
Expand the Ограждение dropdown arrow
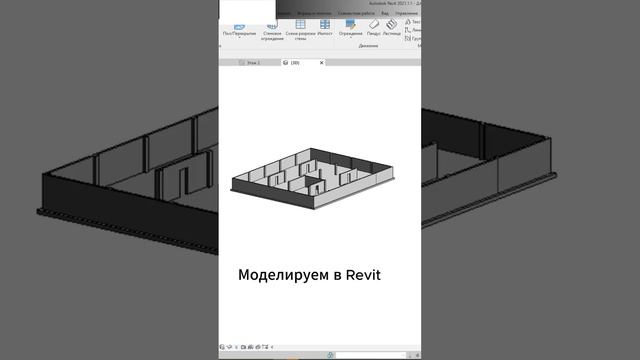pos(351,38)
